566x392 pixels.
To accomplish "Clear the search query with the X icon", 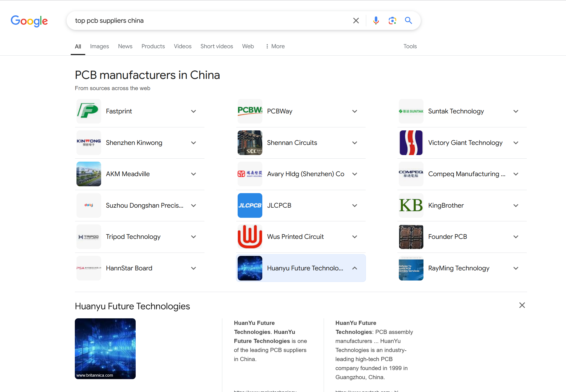I will 356,20.
